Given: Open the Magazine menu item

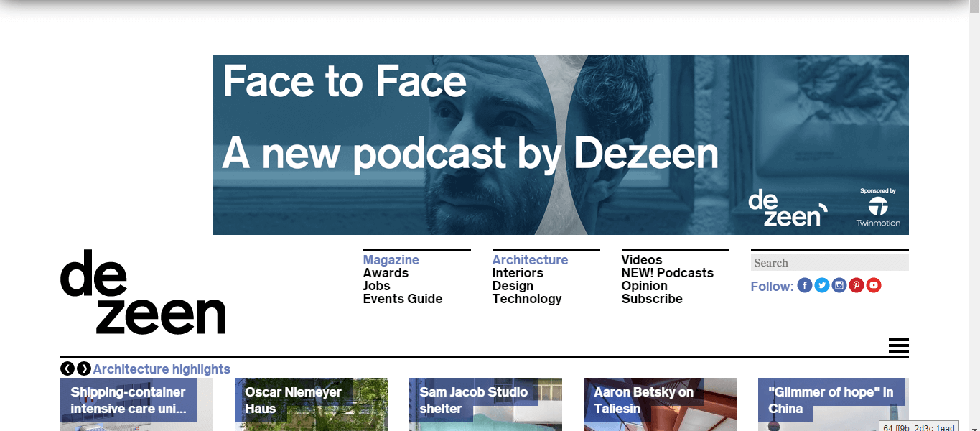Looking at the screenshot, I should pyautogui.click(x=391, y=260).
